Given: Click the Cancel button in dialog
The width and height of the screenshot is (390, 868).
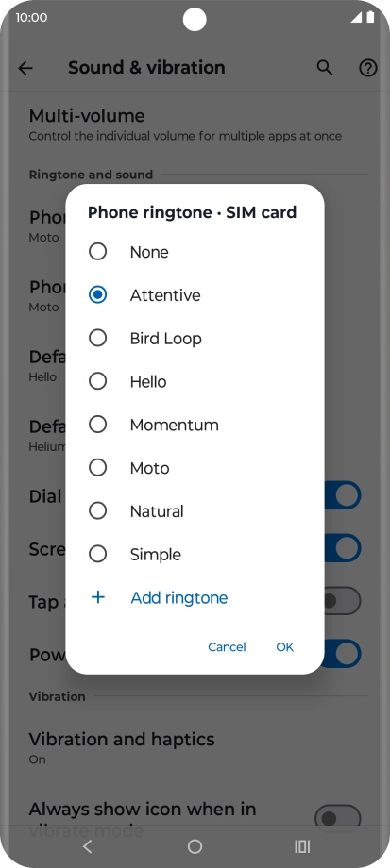Looking at the screenshot, I should tap(227, 646).
